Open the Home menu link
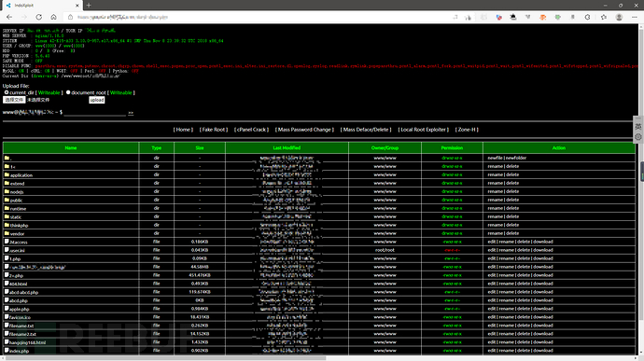Viewport: 644px width, 361px height. 183,130
